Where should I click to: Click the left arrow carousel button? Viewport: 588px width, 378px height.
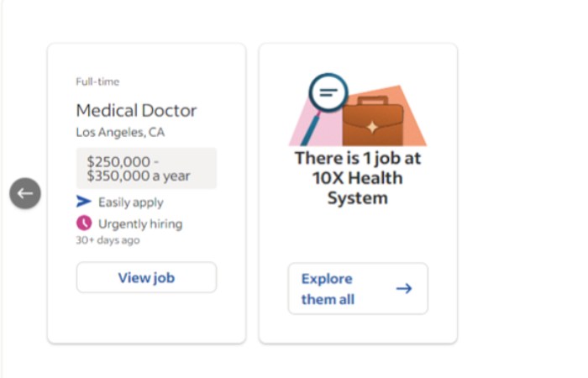25,194
